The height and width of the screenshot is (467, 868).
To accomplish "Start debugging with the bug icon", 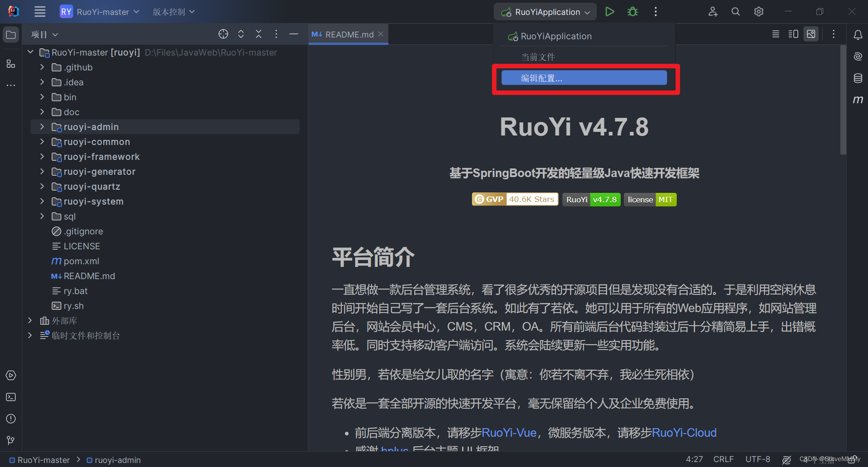I will point(632,12).
